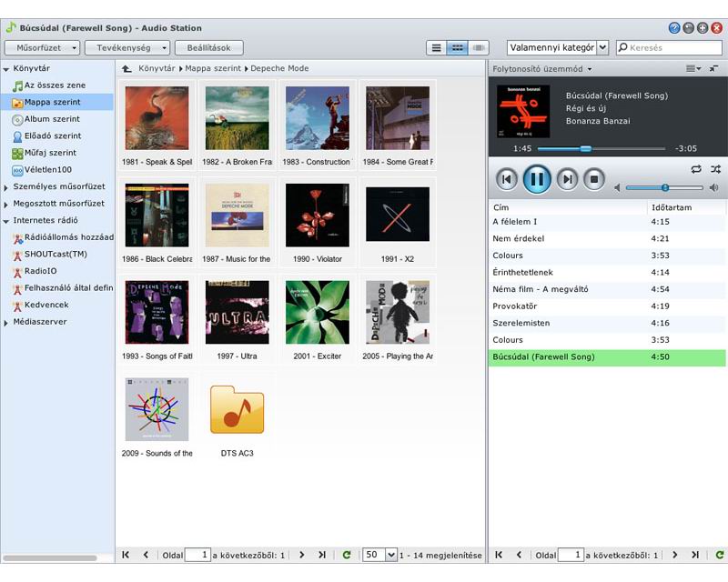Open the Műsorfüzet dropdown menu
This screenshot has width=728, height=582.
[x=42, y=47]
